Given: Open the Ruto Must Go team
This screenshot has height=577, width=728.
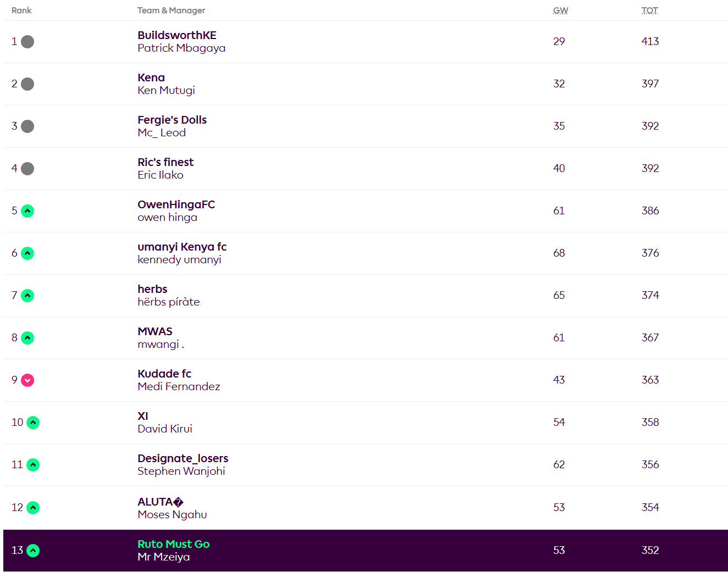Looking at the screenshot, I should [174, 544].
